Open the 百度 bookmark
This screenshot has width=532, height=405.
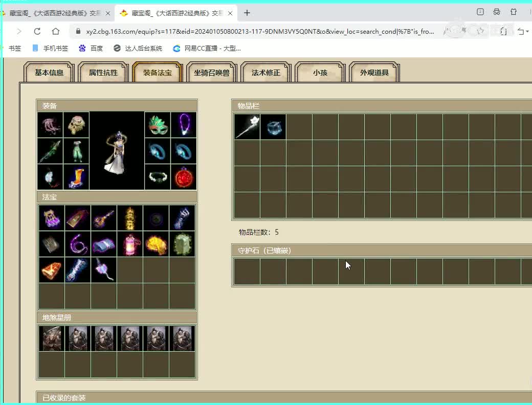pos(91,49)
